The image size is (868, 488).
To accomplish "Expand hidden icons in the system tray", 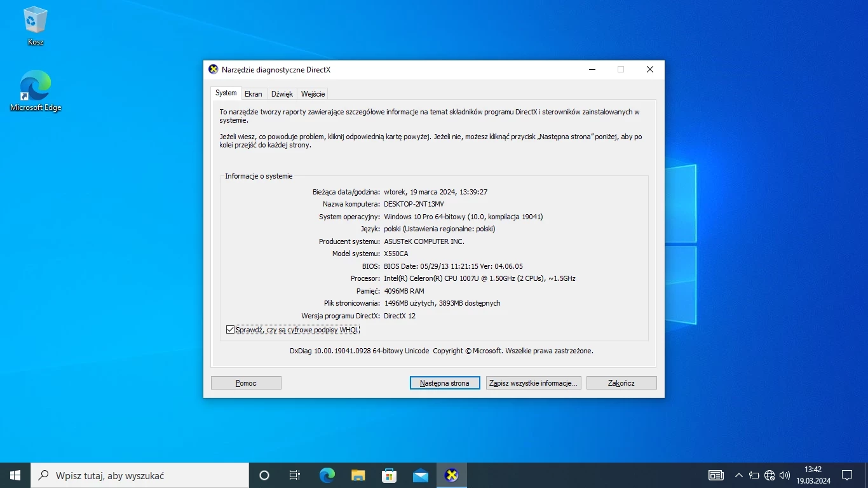I will point(738,475).
